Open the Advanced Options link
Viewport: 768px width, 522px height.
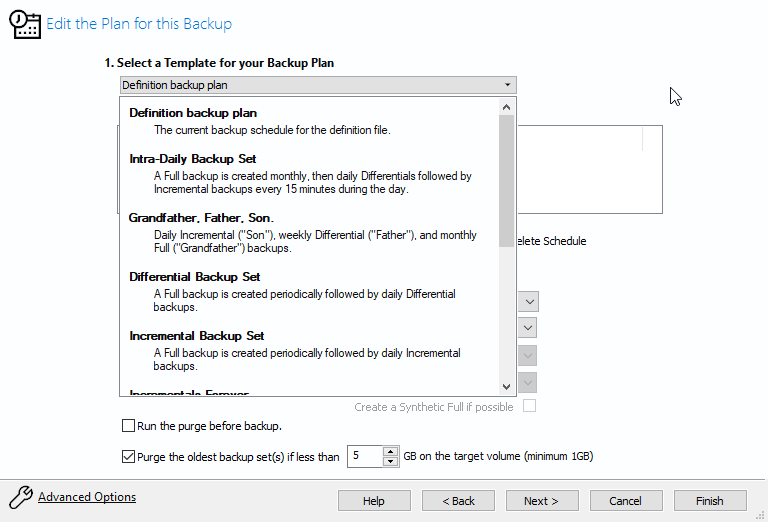[87, 497]
